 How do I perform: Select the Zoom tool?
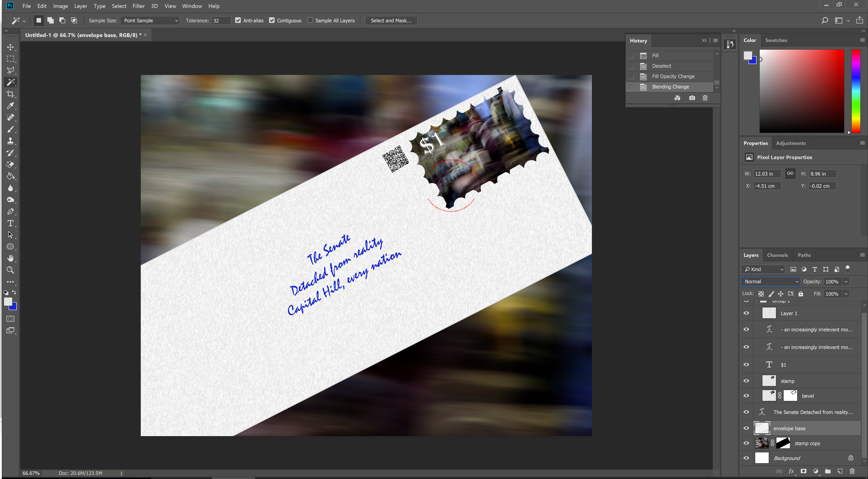pos(10,270)
